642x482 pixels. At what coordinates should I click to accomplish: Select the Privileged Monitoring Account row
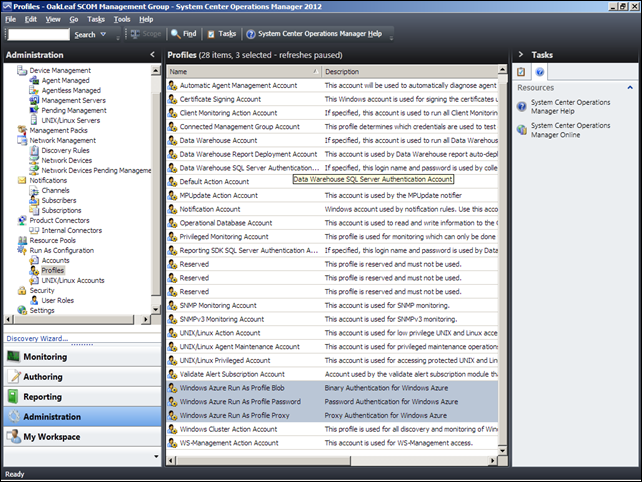(x=332, y=237)
